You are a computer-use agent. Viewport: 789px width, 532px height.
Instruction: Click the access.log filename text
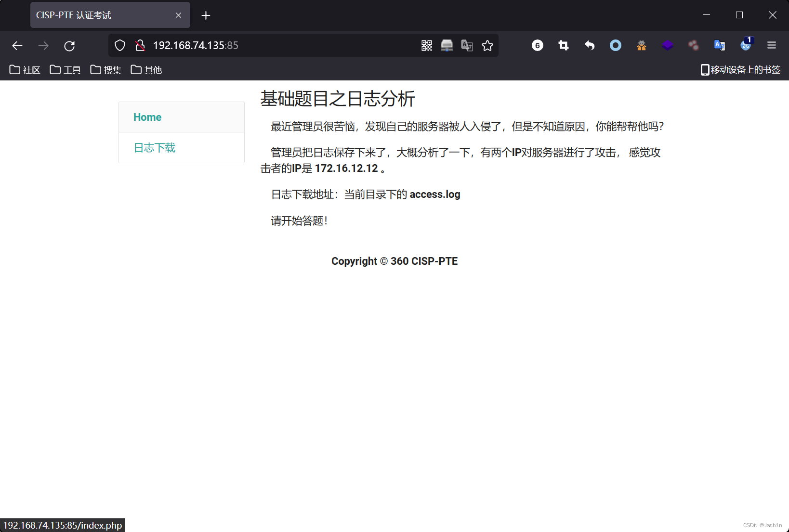(435, 195)
